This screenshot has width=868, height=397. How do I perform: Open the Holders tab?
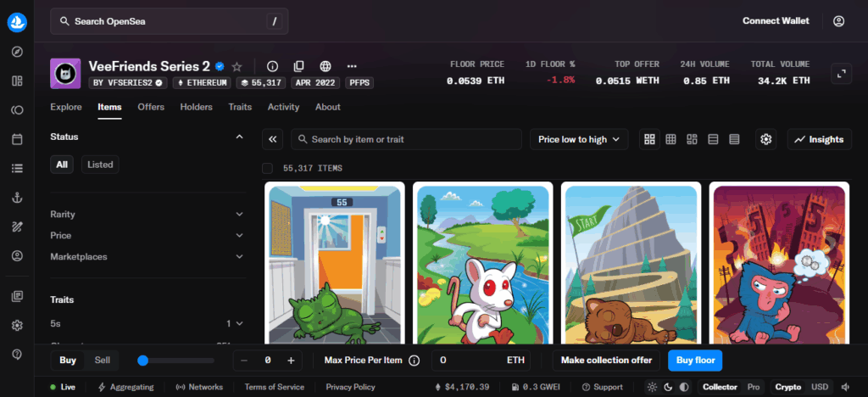[196, 107]
